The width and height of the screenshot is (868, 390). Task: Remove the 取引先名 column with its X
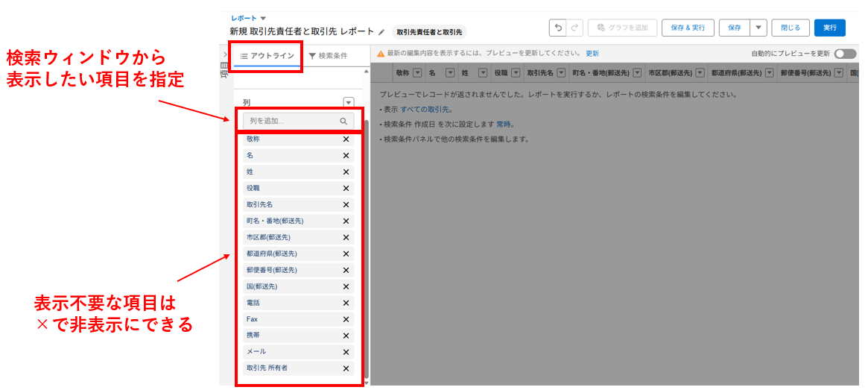point(346,204)
